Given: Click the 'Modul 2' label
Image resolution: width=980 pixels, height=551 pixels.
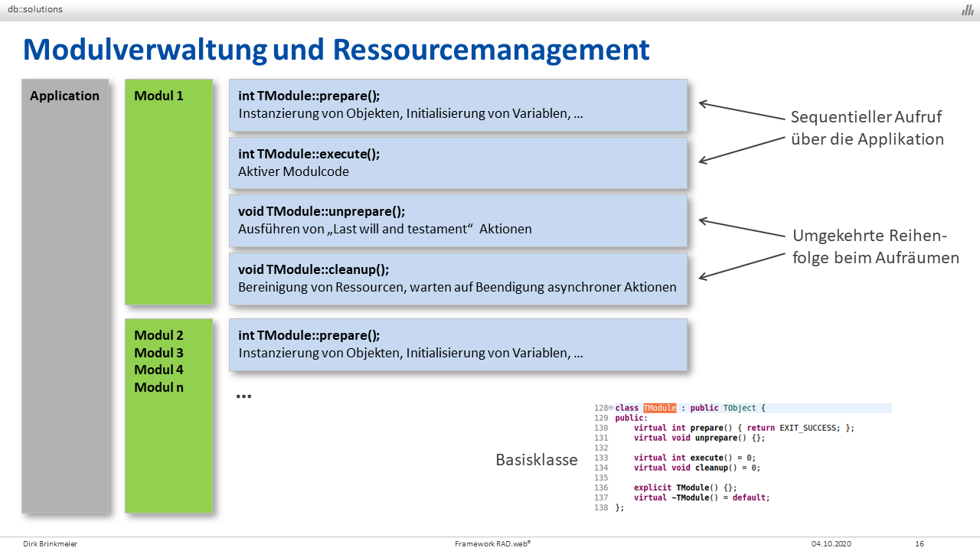Looking at the screenshot, I should tap(158, 335).
